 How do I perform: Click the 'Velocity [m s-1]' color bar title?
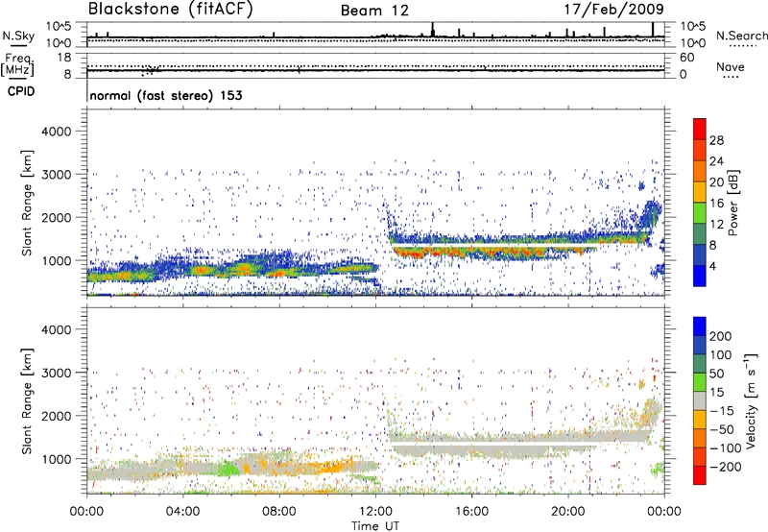[751, 400]
